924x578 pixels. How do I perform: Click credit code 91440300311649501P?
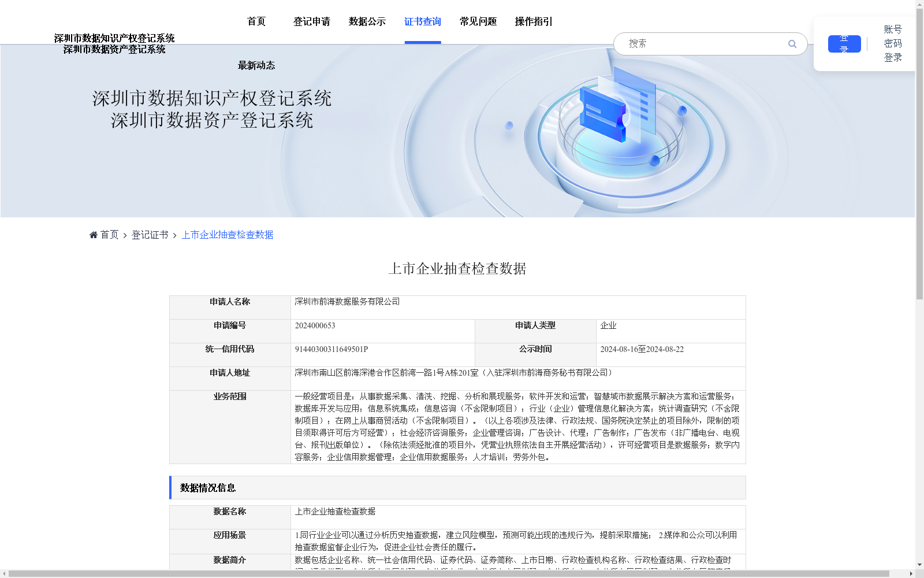pos(331,349)
